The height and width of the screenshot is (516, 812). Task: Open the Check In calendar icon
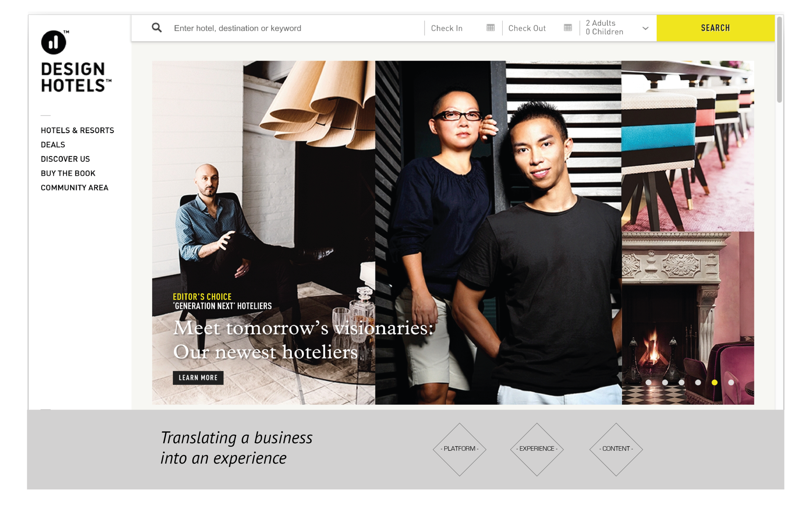[491, 28]
